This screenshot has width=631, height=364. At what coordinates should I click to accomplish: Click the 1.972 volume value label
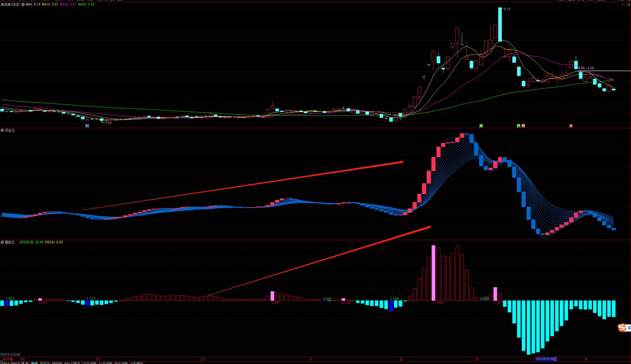pyautogui.click(x=10, y=299)
